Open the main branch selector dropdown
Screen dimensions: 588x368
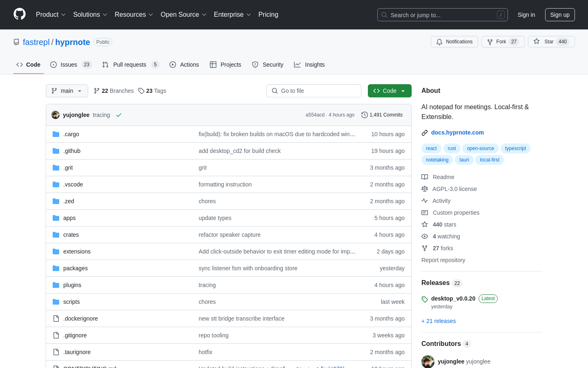pos(67,91)
